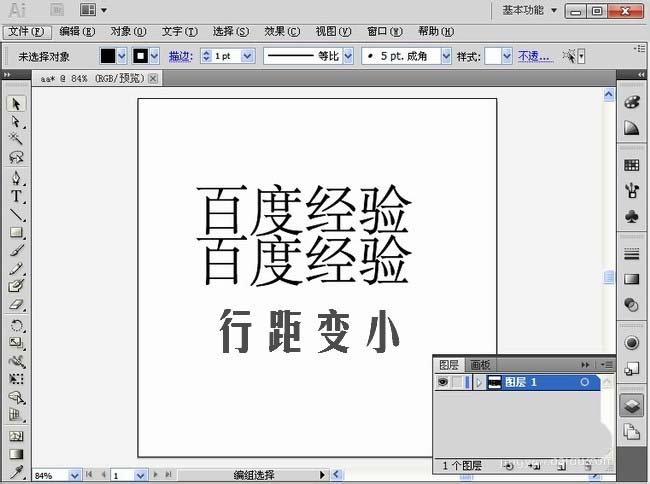
Task: Open the 效果(C) menu
Action: click(x=282, y=31)
